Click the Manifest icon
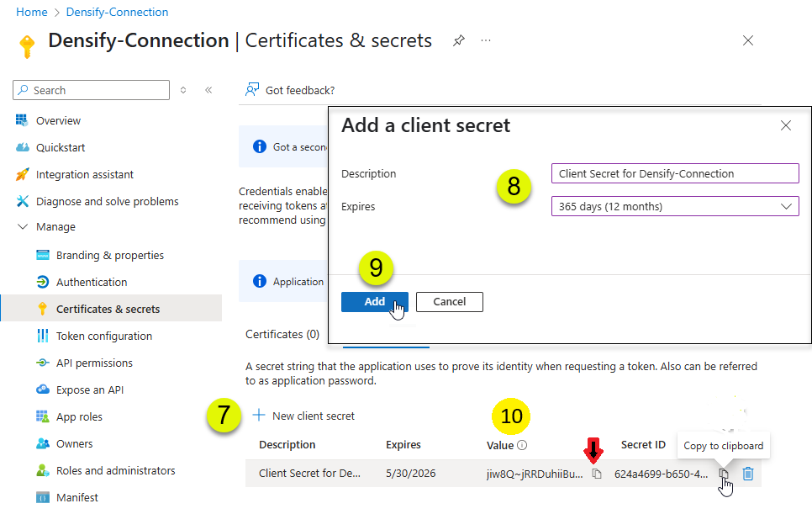 (x=43, y=497)
